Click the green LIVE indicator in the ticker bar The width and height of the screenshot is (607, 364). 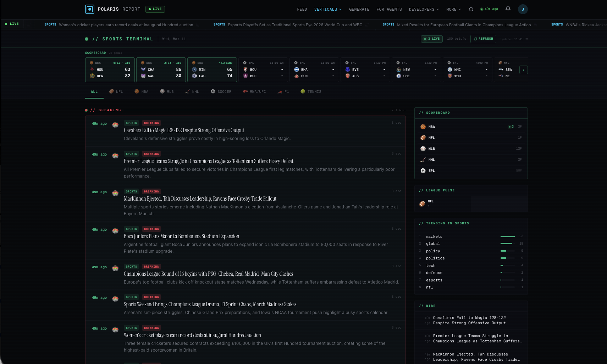(x=12, y=24)
